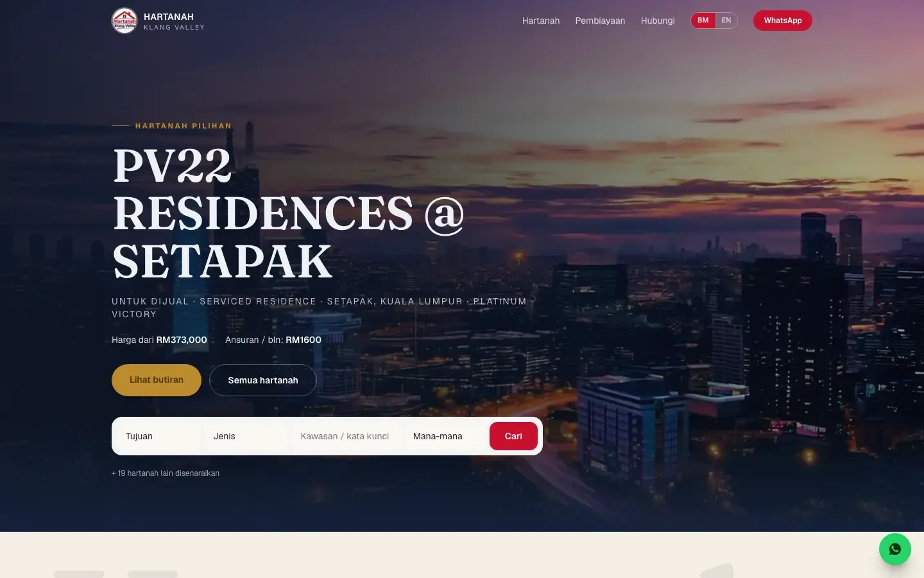
Task: Switch language to EN
Action: click(726, 21)
